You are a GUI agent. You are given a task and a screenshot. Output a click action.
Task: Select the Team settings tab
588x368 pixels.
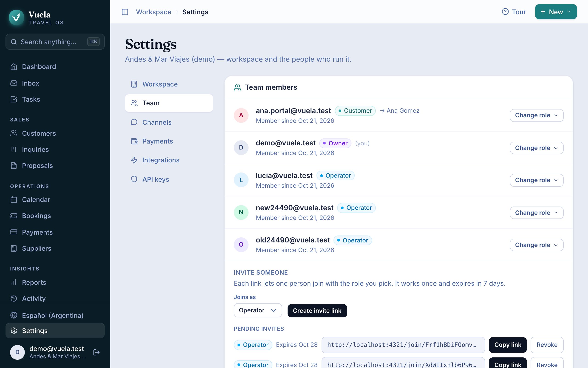tap(169, 103)
